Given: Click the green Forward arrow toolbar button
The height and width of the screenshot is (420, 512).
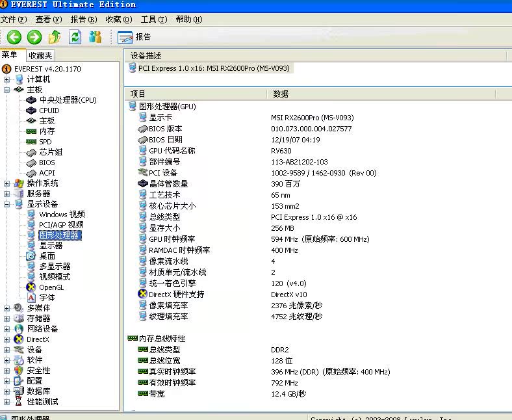Looking at the screenshot, I should pos(34,37).
